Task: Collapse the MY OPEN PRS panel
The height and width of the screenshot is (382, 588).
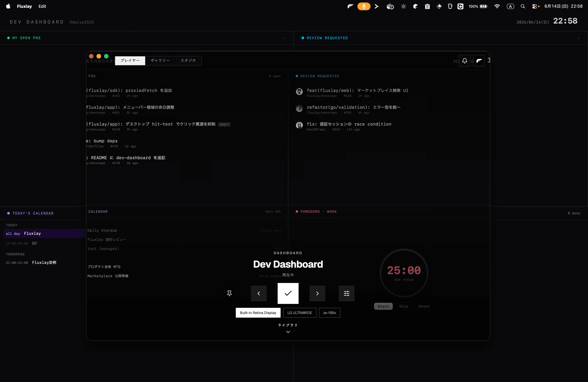Action: click(284, 38)
